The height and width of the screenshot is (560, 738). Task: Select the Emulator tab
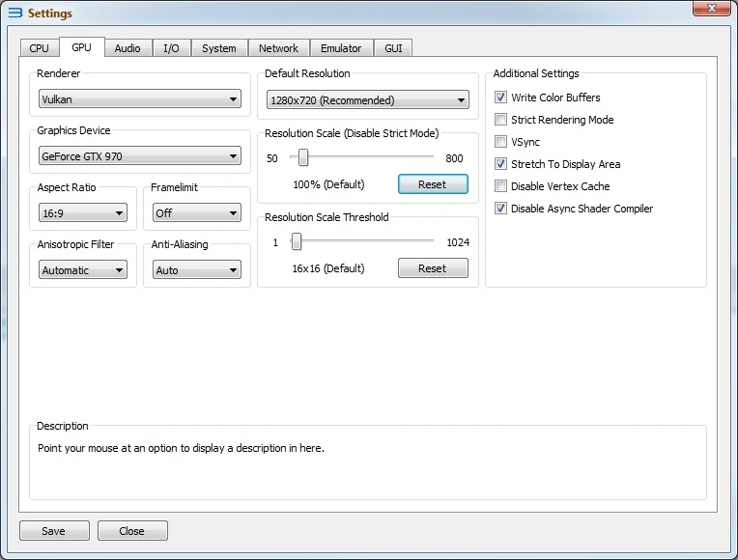[341, 48]
